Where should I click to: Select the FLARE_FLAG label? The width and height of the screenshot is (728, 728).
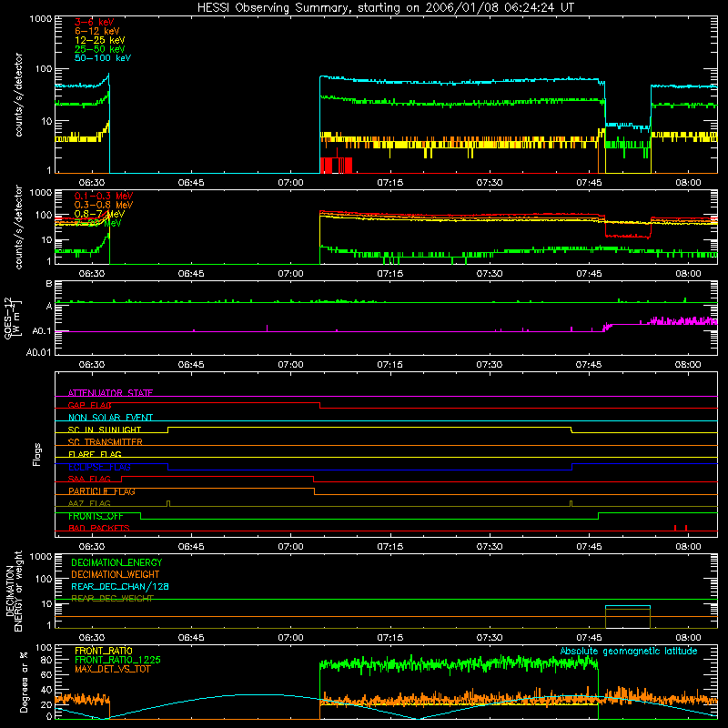tap(95, 454)
